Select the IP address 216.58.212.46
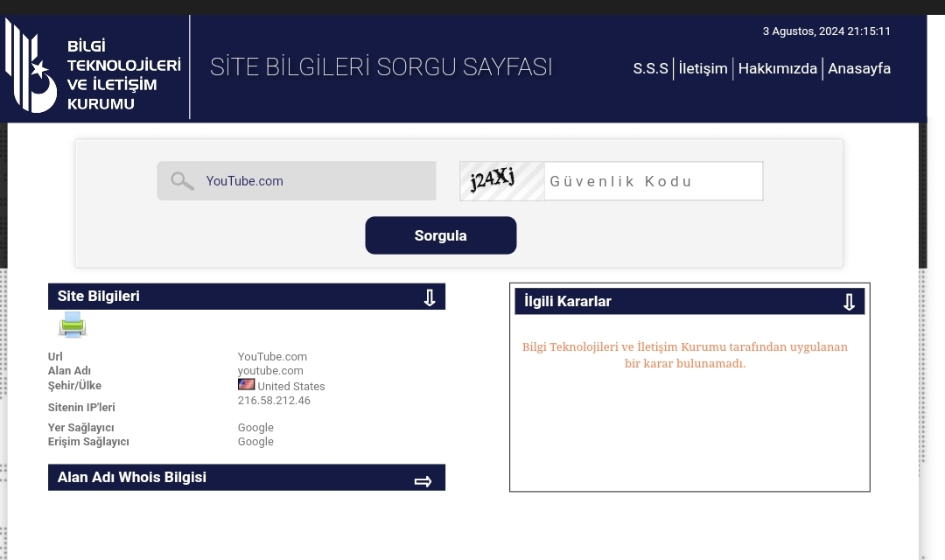 (x=274, y=400)
